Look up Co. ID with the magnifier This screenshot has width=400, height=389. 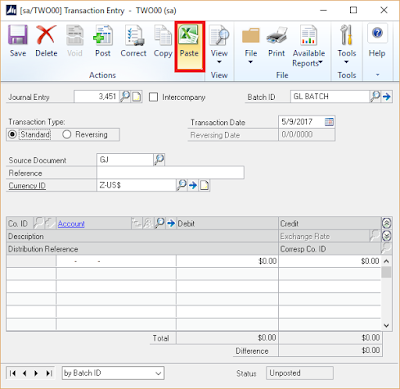pos(39,223)
